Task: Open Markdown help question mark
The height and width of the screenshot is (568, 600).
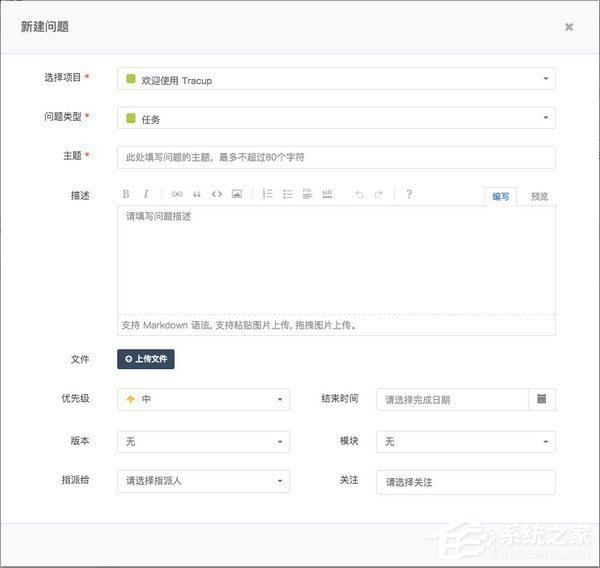Action: pos(409,194)
